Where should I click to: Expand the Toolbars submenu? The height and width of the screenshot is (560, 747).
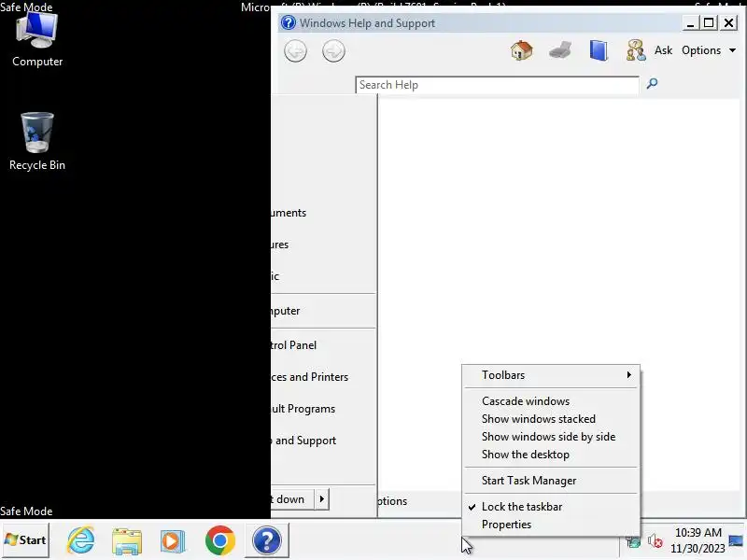[551, 375]
